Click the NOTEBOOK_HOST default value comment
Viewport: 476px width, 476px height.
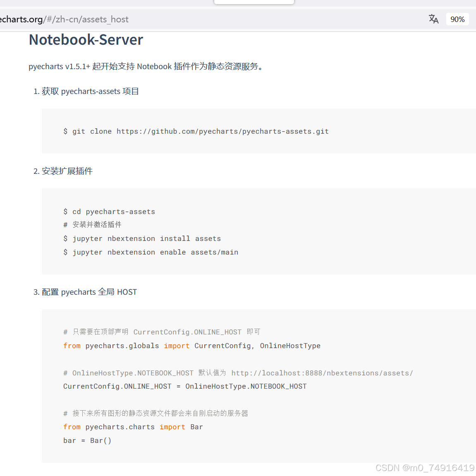tap(238, 373)
